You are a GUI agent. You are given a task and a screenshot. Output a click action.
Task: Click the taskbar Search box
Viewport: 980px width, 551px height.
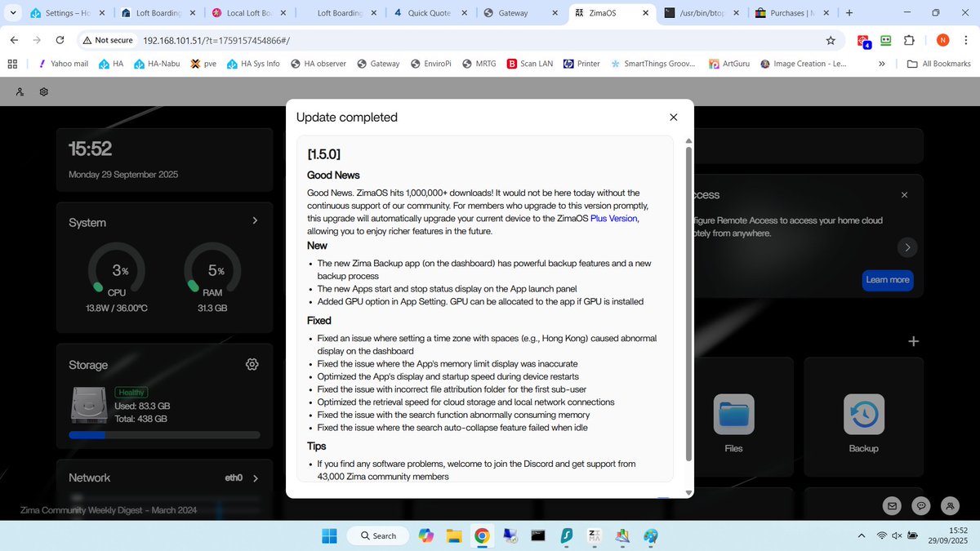pyautogui.click(x=377, y=535)
